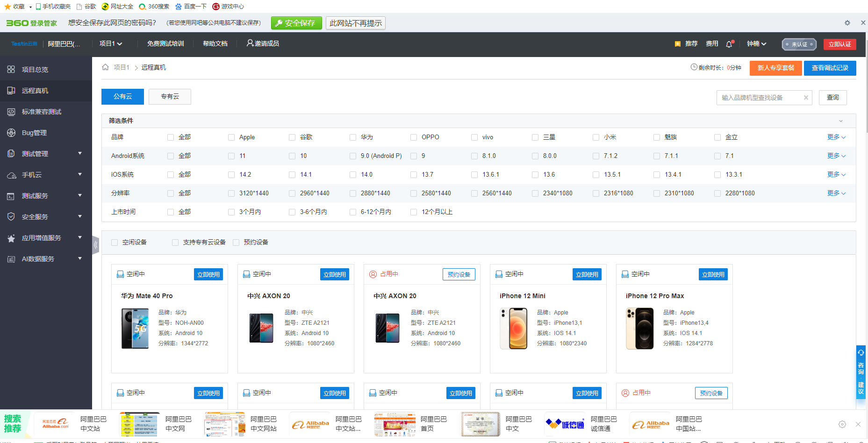Click the 测试服务 sidebar icon

(x=11, y=196)
